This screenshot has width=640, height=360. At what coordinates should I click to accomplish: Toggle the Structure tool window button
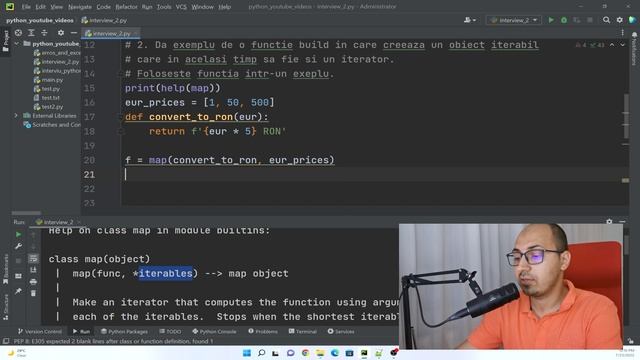pos(5,307)
